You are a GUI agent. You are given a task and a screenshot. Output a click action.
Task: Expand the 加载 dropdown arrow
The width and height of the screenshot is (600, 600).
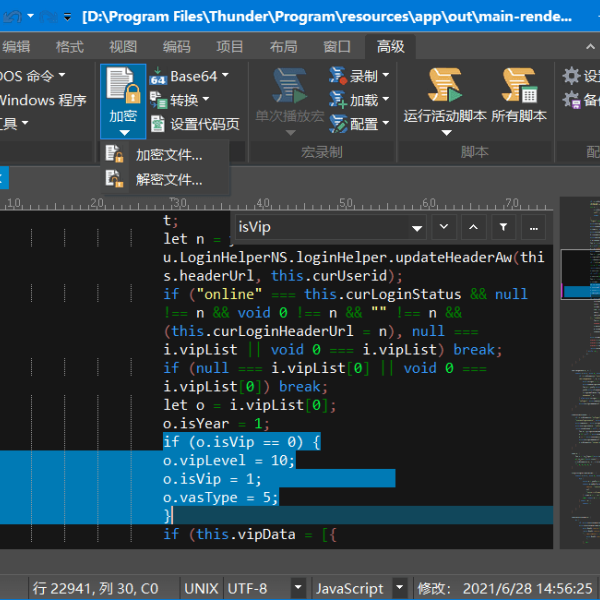coord(385,99)
